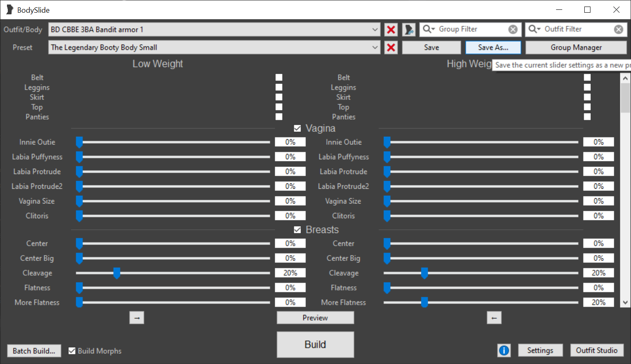Edit the Low Weight Labia Protrude percent value

(x=290, y=172)
